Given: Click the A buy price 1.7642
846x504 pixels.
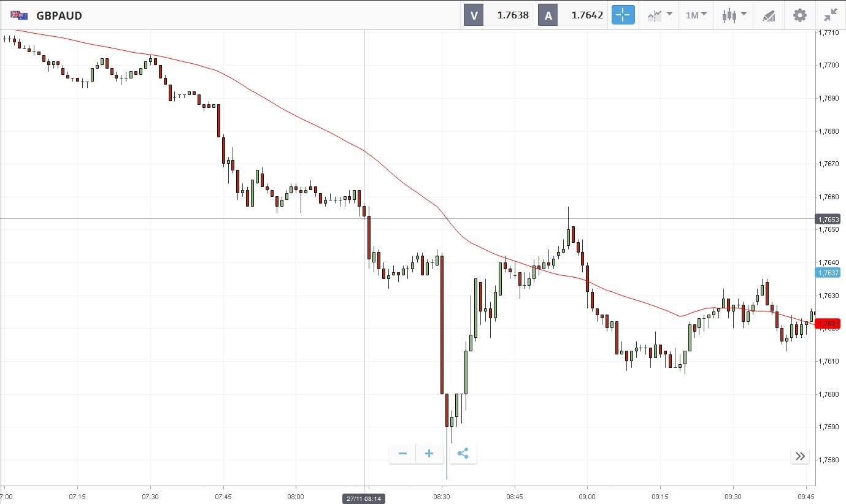Looking at the screenshot, I should point(587,15).
